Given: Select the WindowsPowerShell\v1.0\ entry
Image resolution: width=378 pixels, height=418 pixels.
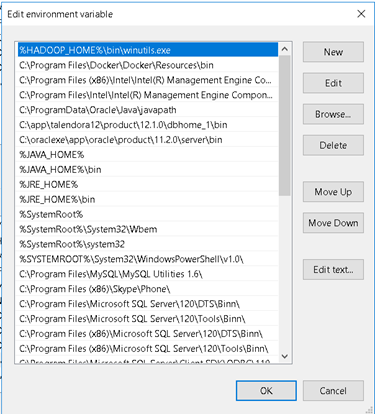Looking at the screenshot, I should [147, 259].
